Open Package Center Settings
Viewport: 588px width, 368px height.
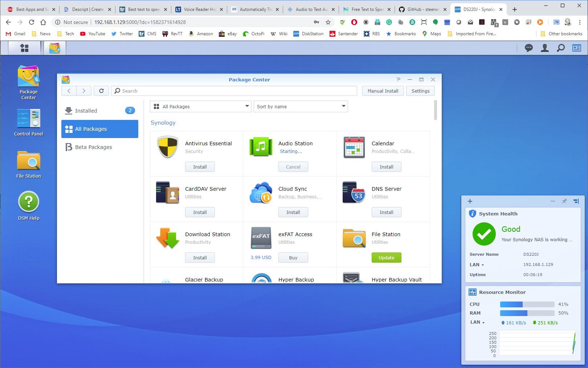(420, 90)
